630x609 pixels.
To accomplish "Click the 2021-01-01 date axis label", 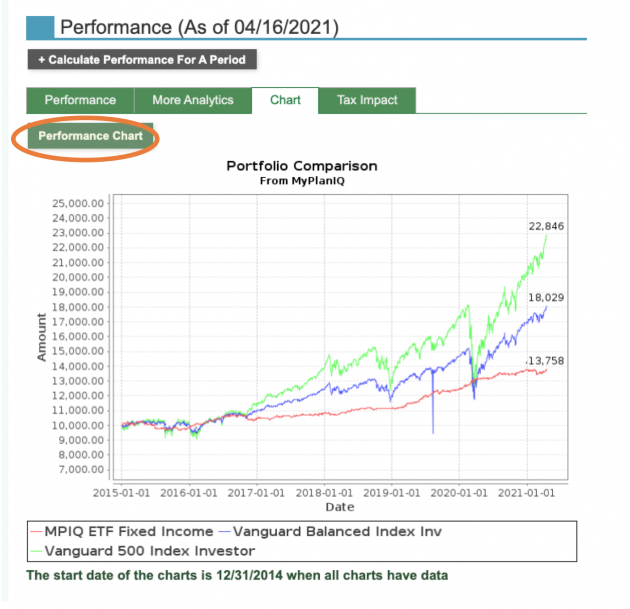I will 526,493.
